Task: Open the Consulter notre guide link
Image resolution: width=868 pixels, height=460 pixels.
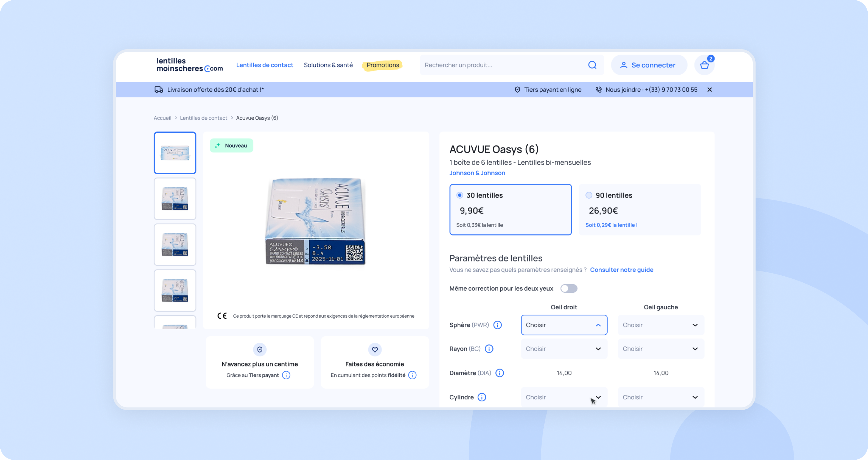Action: (621, 270)
